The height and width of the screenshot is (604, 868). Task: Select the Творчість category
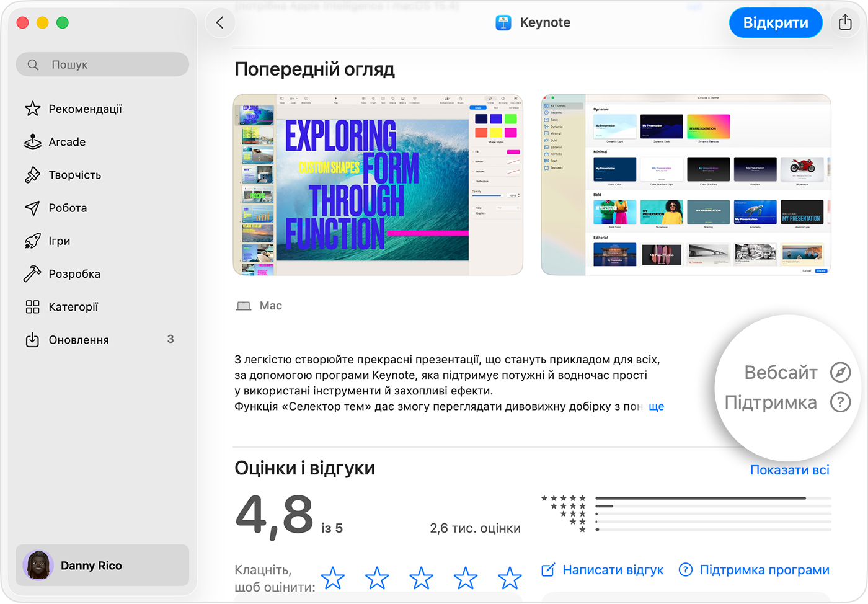click(74, 174)
